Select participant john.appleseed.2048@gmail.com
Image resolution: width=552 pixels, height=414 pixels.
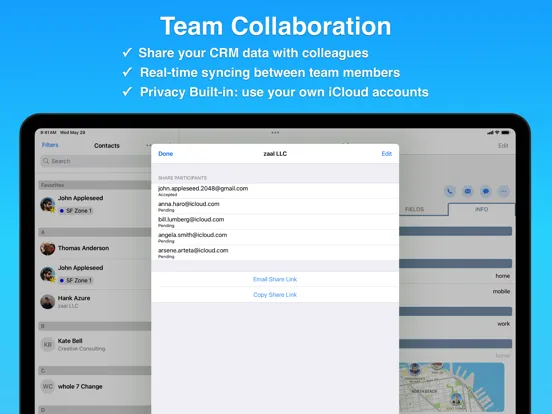275,191
